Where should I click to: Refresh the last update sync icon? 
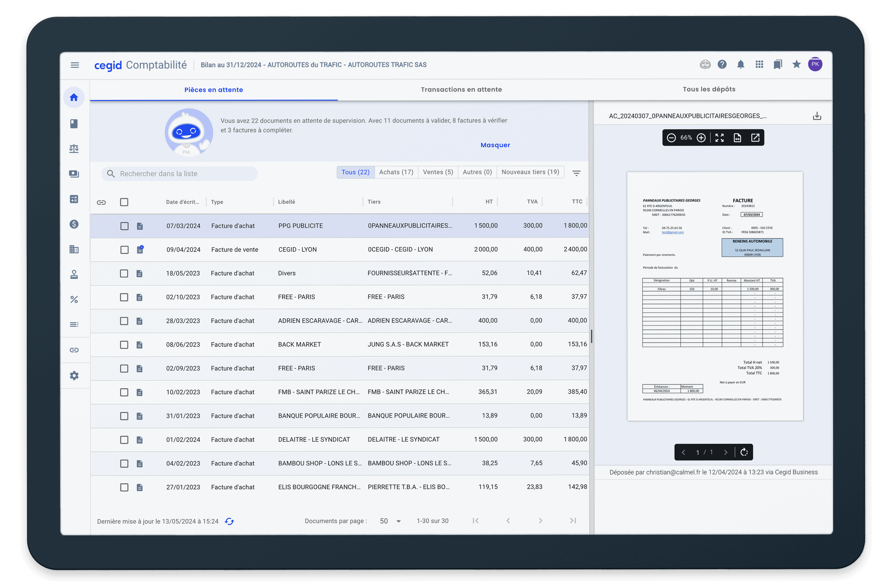click(229, 521)
